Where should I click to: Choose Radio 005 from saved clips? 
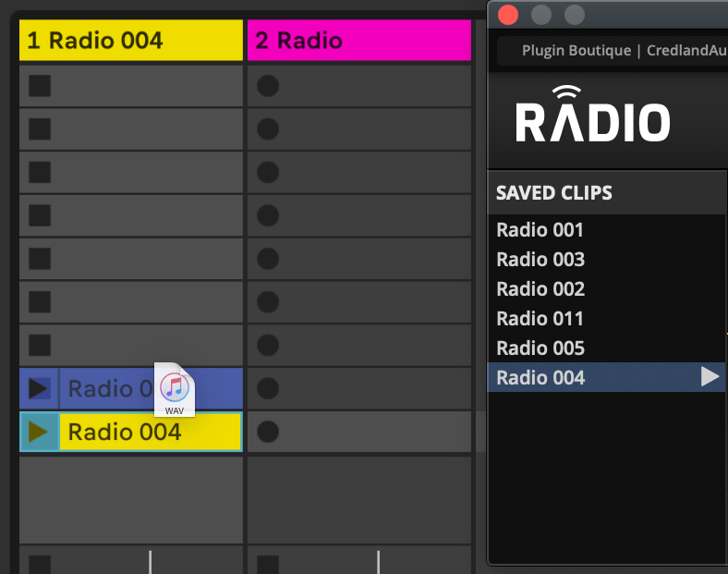coord(540,348)
